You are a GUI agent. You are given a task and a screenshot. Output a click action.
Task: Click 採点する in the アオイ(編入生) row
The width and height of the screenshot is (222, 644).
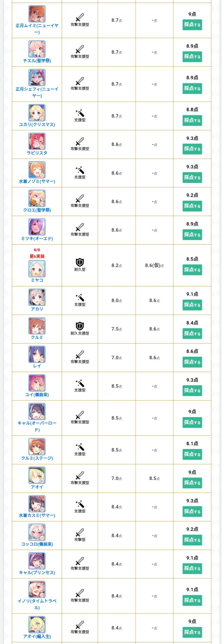tap(192, 632)
